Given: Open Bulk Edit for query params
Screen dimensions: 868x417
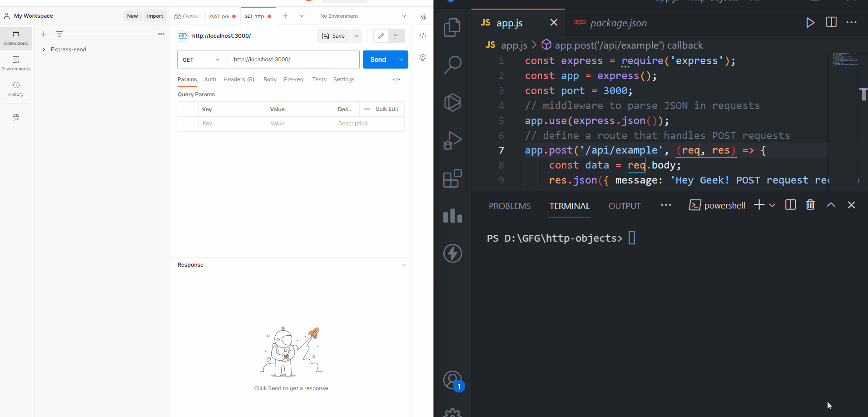Looking at the screenshot, I should 387,109.
